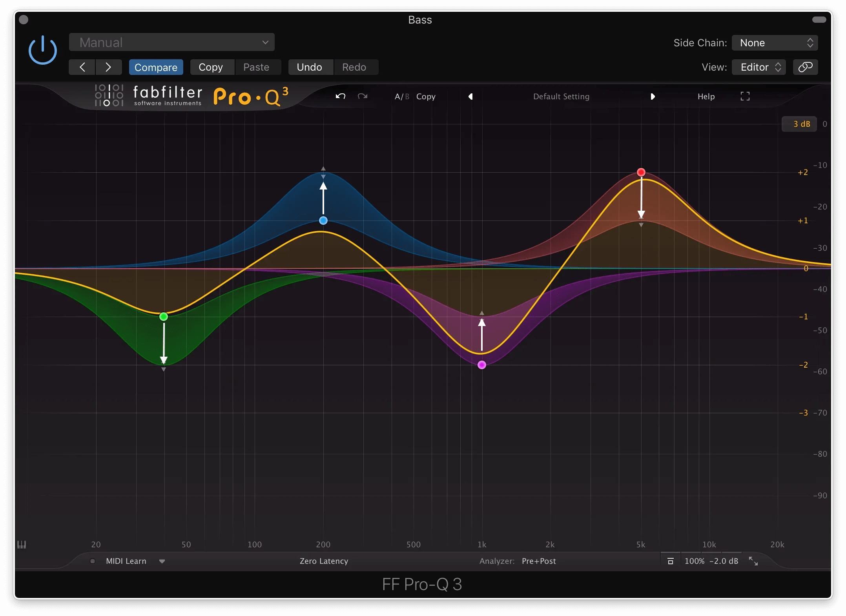Toggle the Compare button state
The image size is (846, 616).
pos(156,67)
